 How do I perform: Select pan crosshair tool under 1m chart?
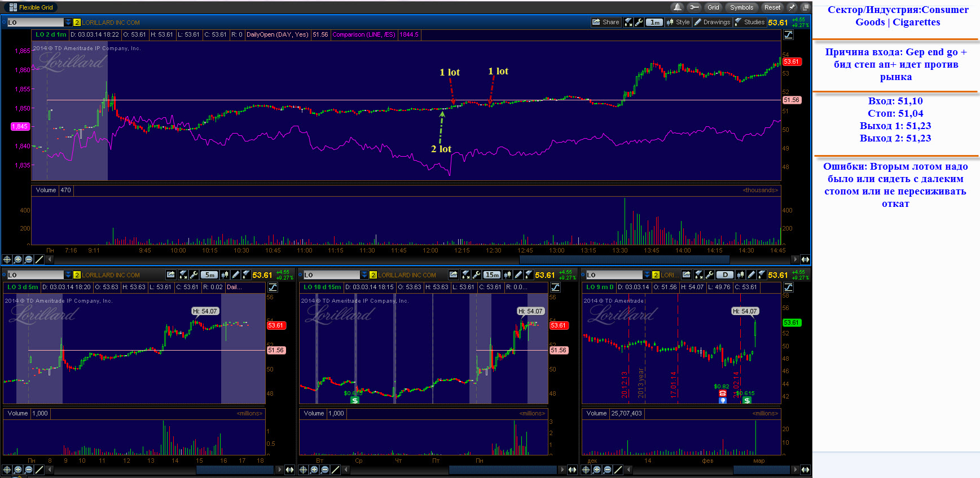[x=7, y=259]
